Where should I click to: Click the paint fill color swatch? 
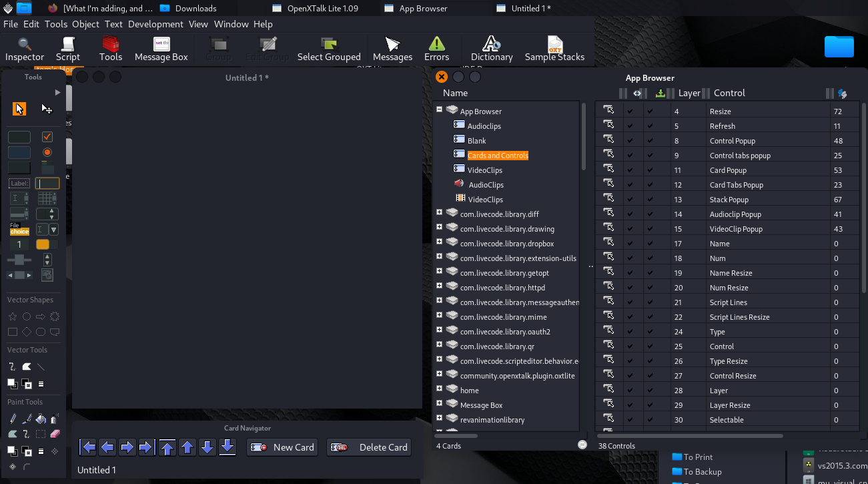coord(12,451)
